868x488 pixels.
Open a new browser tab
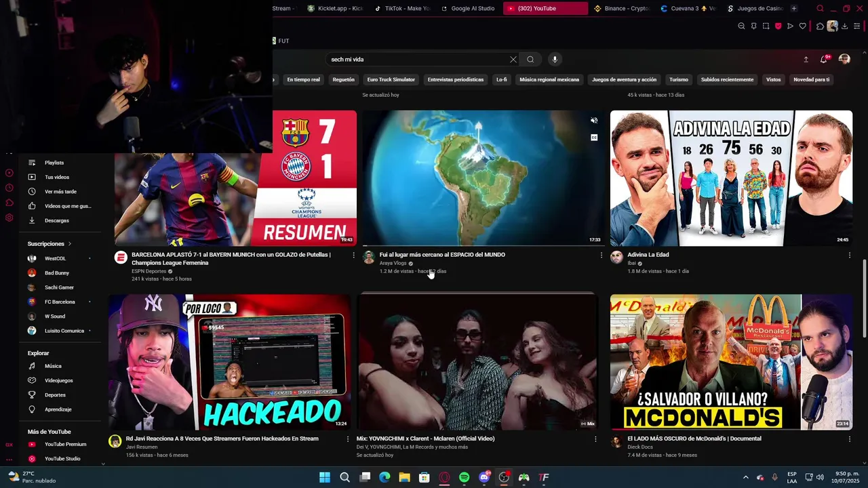[794, 9]
